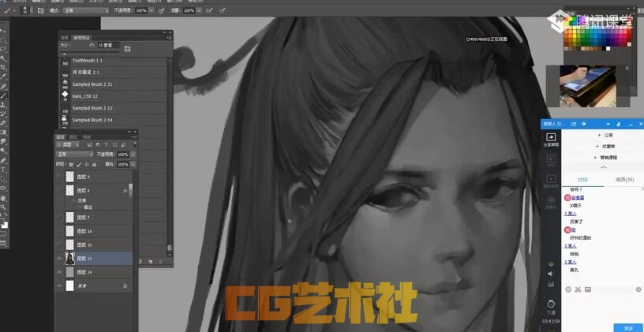Click the speaker volume icon in classroom sidebar
This screenshot has height=332, width=644.
pos(551,274)
